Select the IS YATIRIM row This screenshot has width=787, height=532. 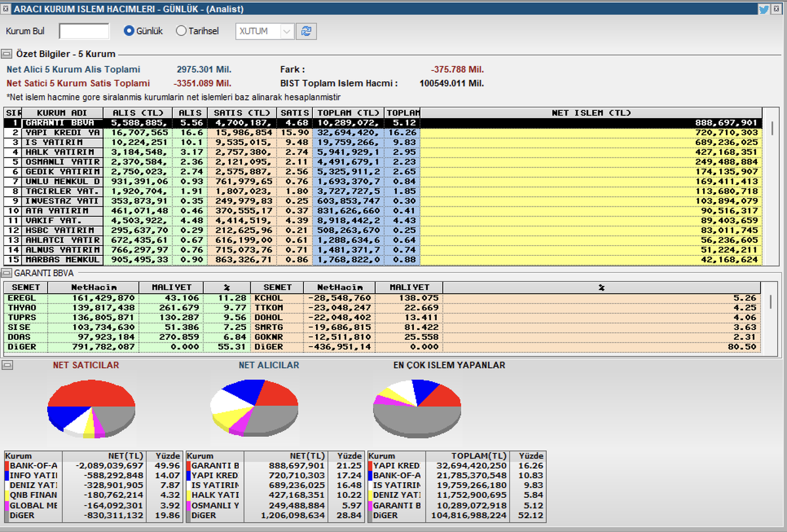click(383, 142)
